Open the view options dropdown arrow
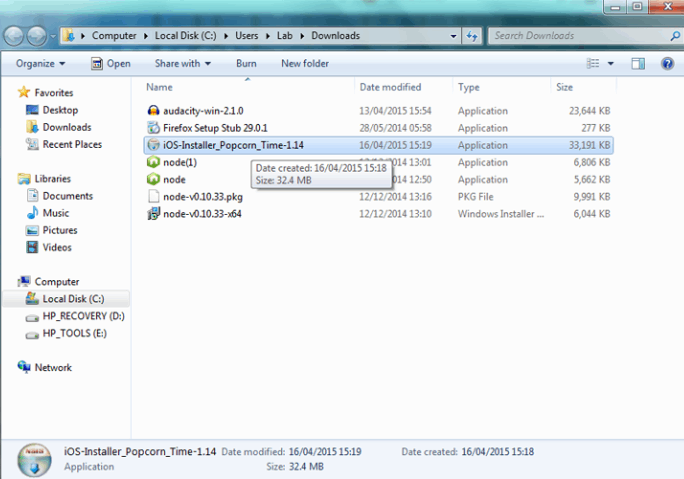The image size is (684, 479). pyautogui.click(x=611, y=64)
